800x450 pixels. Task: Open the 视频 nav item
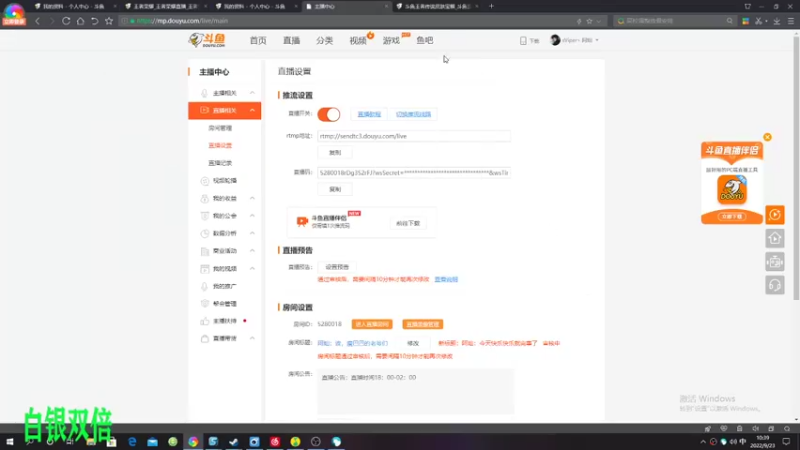click(x=358, y=40)
